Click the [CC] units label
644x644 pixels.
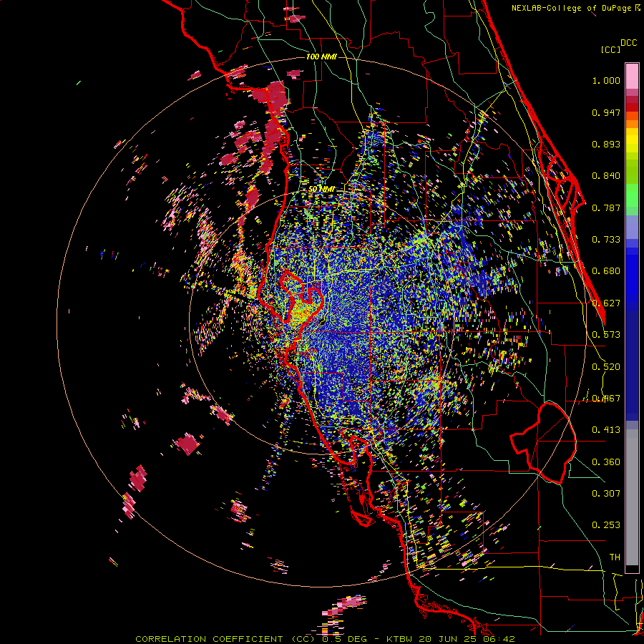pyautogui.click(x=610, y=49)
